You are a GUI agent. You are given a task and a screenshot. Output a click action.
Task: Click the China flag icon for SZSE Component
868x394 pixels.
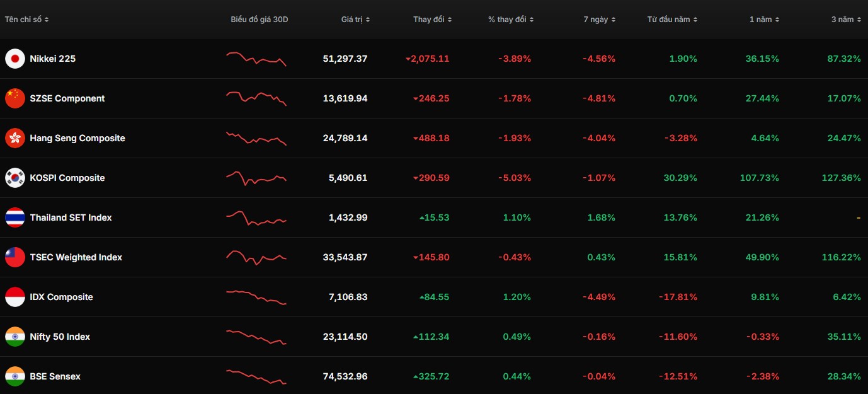coord(15,98)
